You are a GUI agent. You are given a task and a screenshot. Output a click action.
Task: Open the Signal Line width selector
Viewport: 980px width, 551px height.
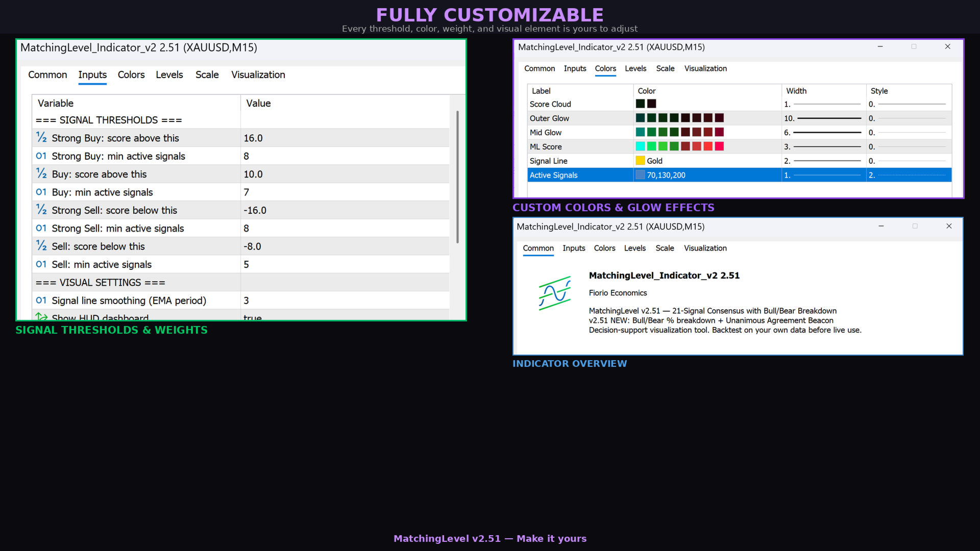tap(823, 161)
